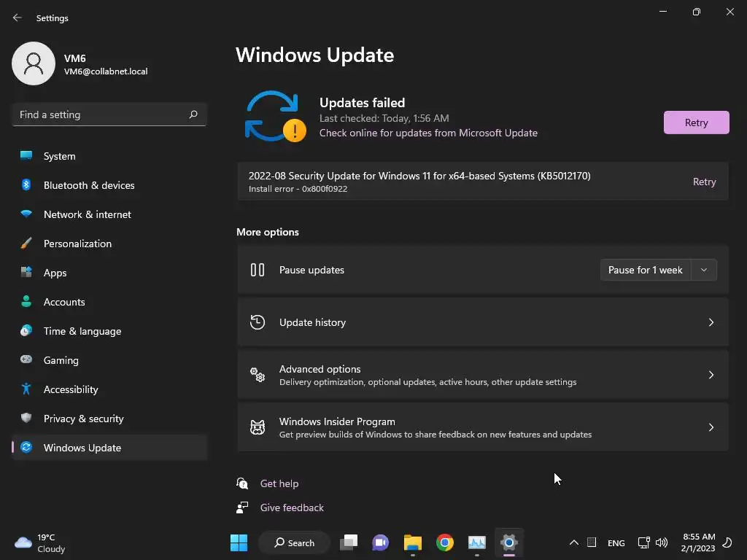Open Apps settings category

point(109,273)
